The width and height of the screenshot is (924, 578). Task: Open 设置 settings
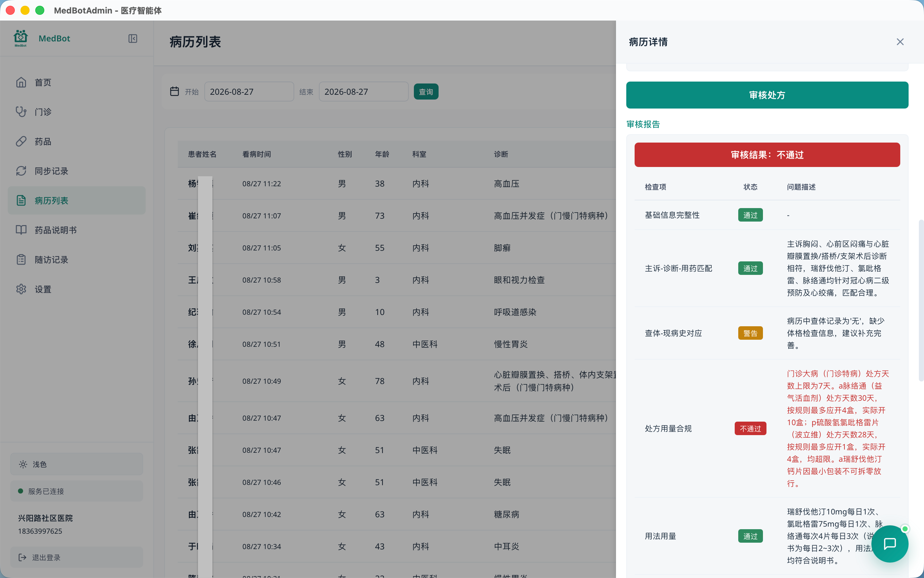coord(76,289)
